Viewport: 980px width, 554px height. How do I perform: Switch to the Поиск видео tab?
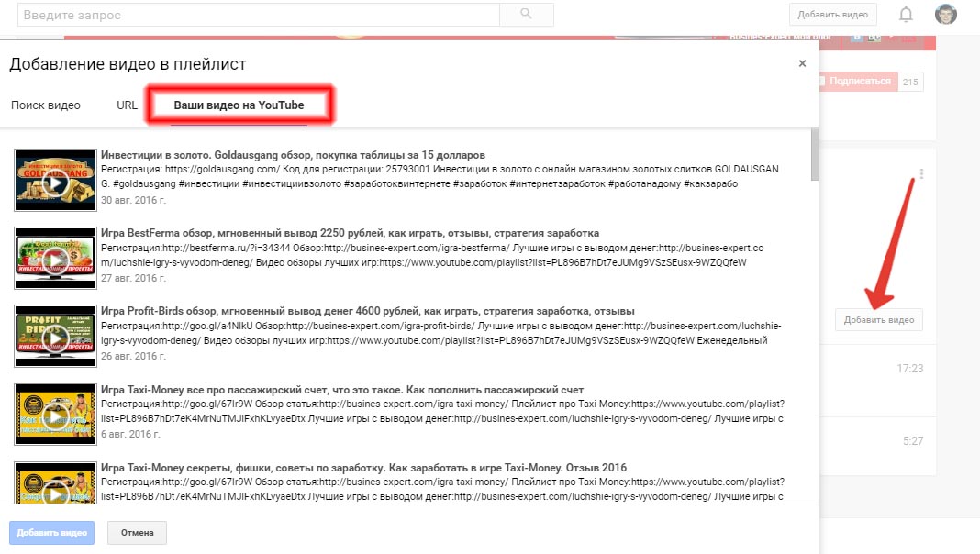[46, 105]
